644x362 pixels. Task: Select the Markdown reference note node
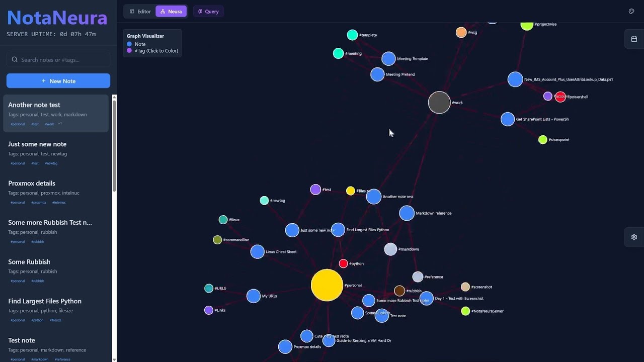pyautogui.click(x=407, y=213)
